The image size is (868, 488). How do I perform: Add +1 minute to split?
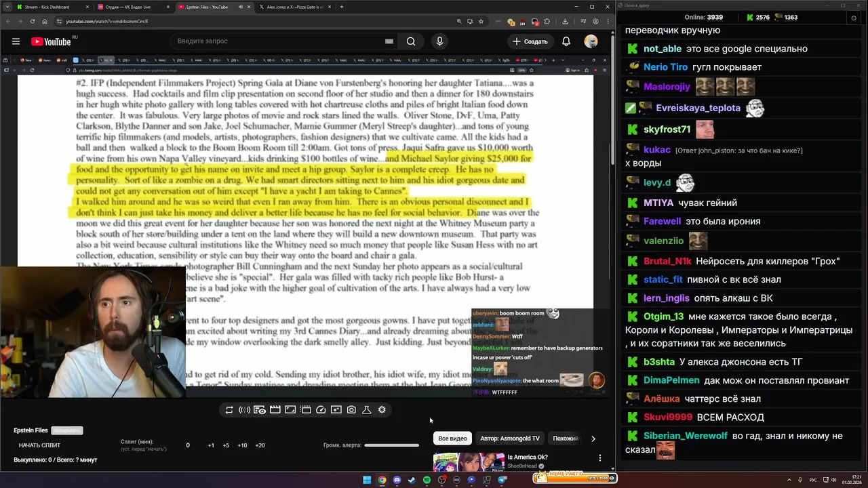coord(211,445)
